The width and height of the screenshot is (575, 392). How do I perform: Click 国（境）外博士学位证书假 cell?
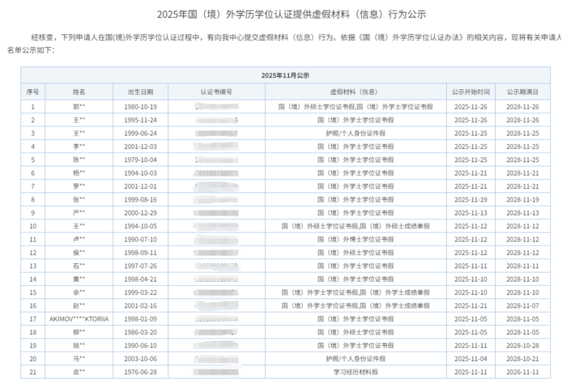tap(354, 239)
